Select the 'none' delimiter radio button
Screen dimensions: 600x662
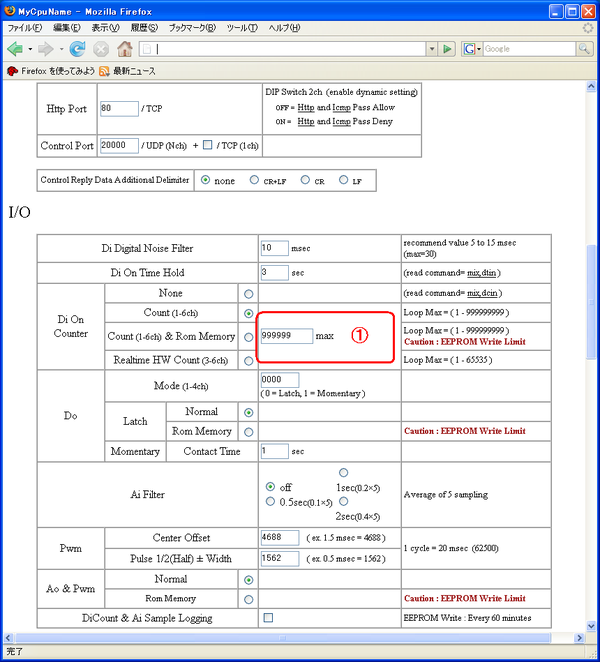205,180
